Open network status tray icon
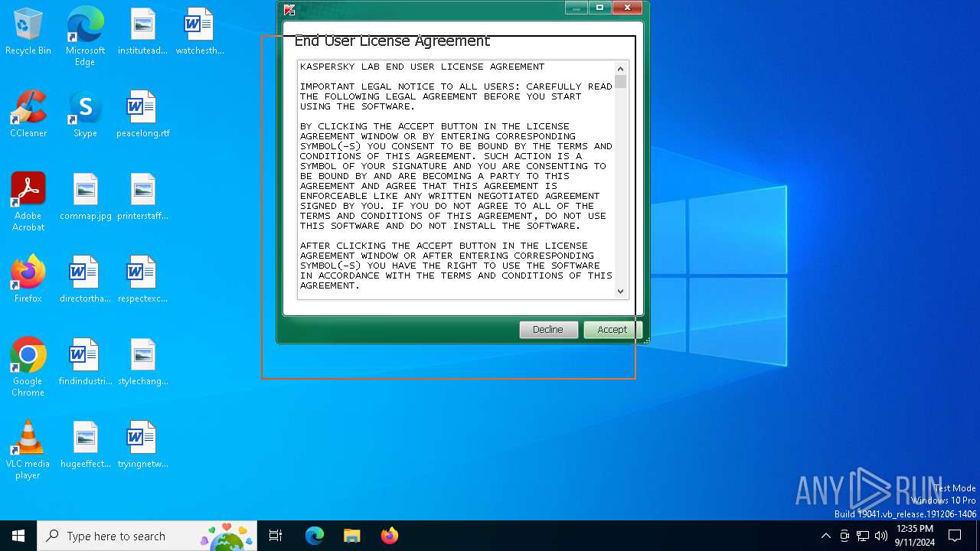Screen dimensions: 980x551 click(863, 536)
